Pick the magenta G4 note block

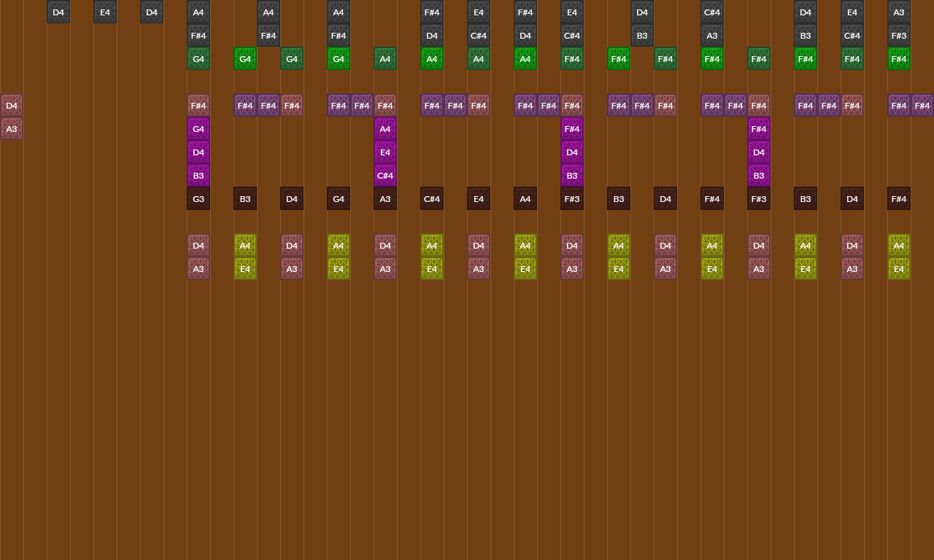198,129
